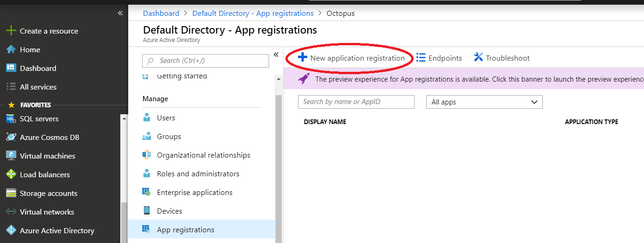Image resolution: width=644 pixels, height=243 pixels.
Task: Collapse the Azure Active Directory menu panel
Action: tap(276, 55)
